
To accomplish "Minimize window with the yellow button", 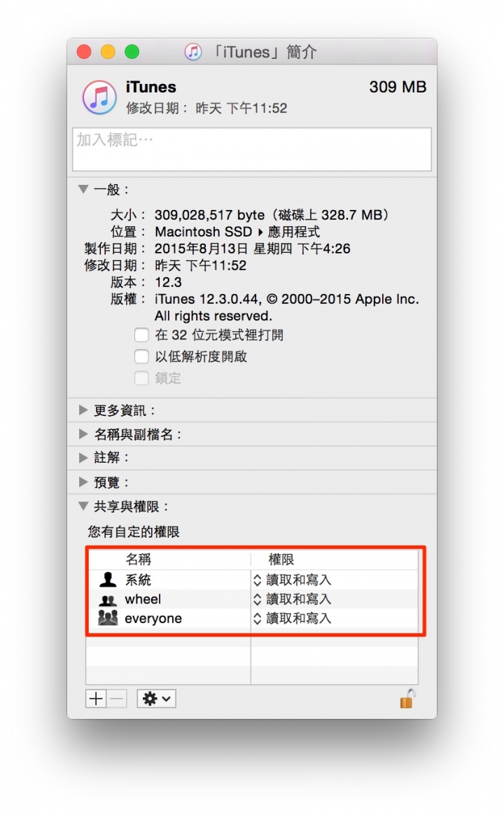I will (x=108, y=51).
